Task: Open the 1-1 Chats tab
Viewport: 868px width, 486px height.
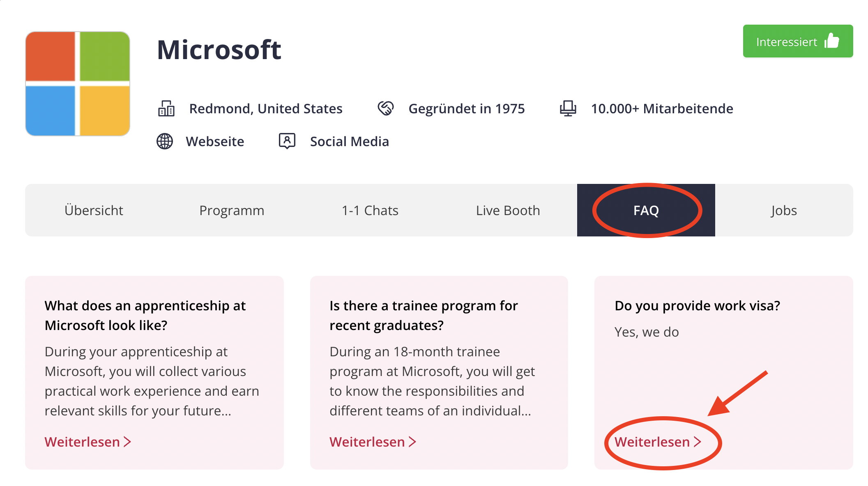Action: (x=370, y=210)
